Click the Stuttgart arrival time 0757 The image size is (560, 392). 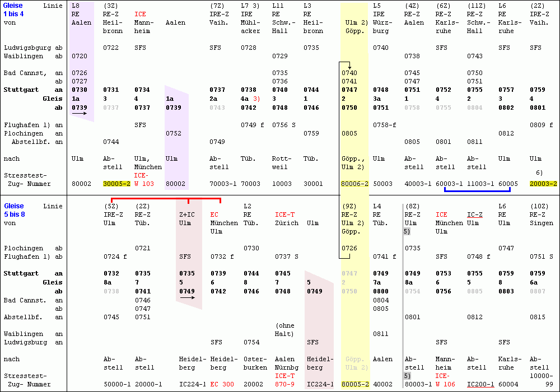coord(506,90)
